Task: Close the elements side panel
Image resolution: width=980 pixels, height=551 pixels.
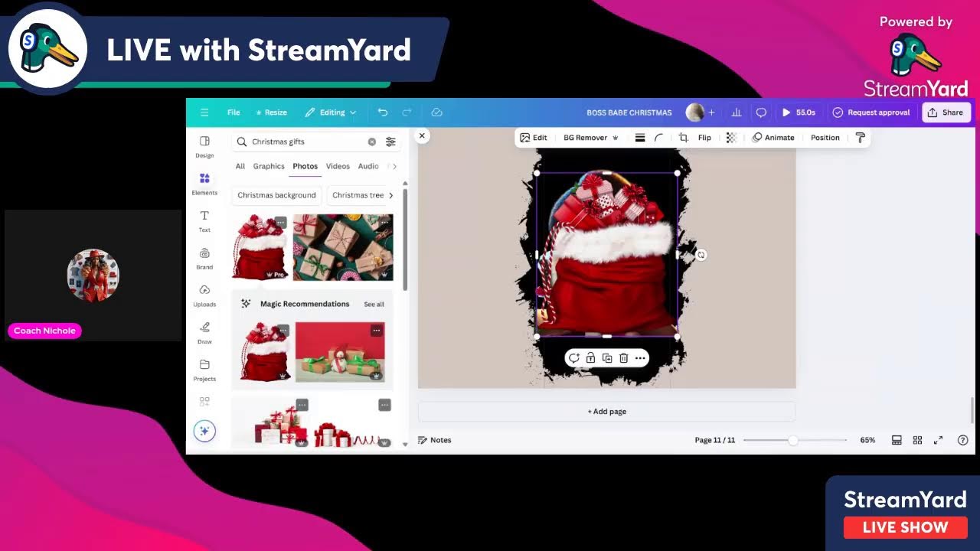Action: pos(422,135)
